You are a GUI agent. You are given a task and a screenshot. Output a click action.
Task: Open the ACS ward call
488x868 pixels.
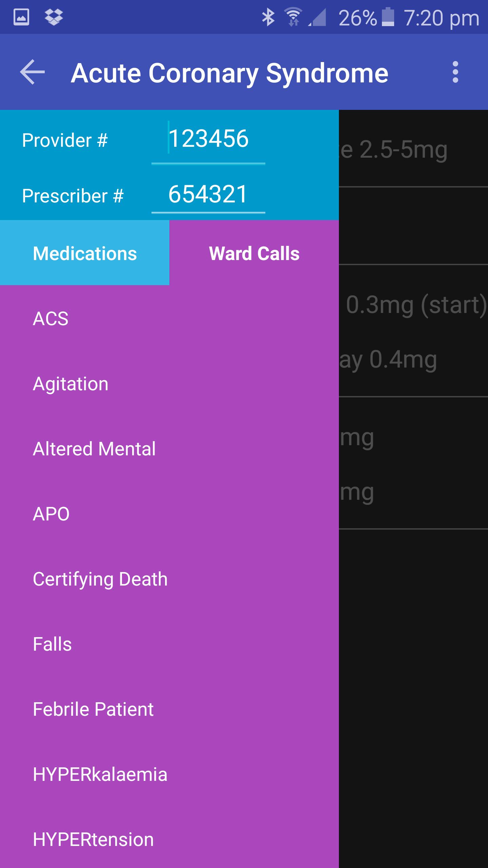[x=51, y=319]
